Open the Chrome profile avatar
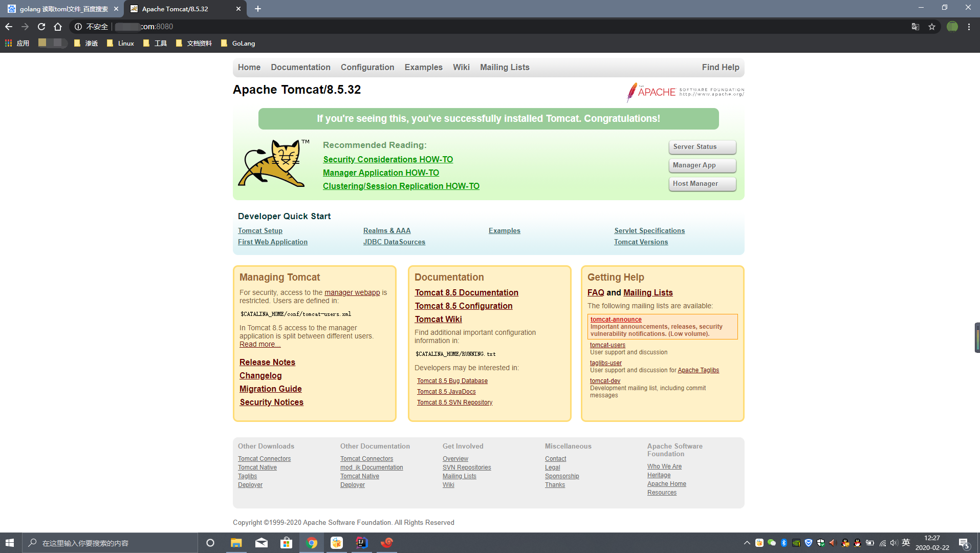This screenshot has width=980, height=553. point(952,27)
